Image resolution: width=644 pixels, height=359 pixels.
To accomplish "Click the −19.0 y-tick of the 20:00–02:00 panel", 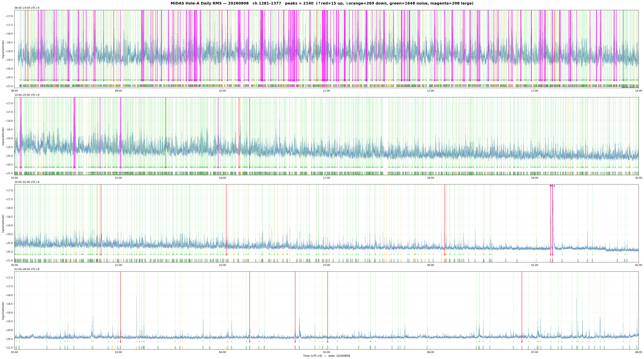I will click(x=9, y=225).
